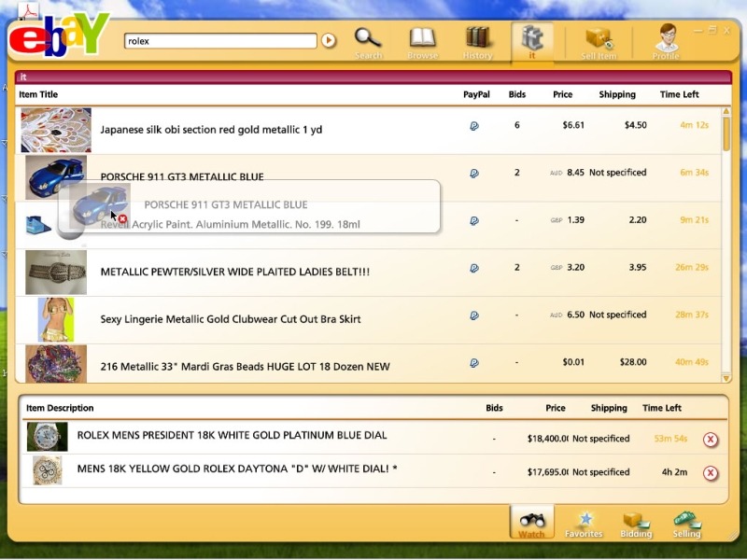
Task: Select 'METALLIC PEWTER/SILVER WIDE PLAITED LADIES BELT' title
Action: [x=235, y=272]
